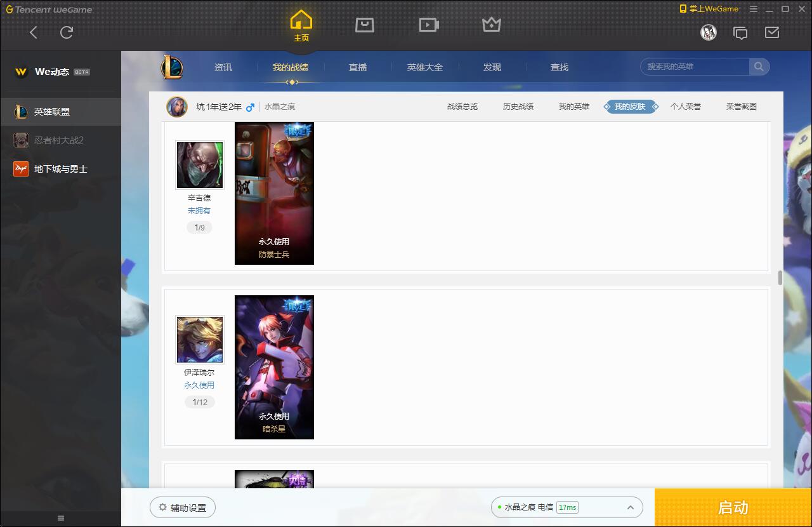812x527 pixels.
Task: Click the back arrow navigation icon
Action: 34,32
